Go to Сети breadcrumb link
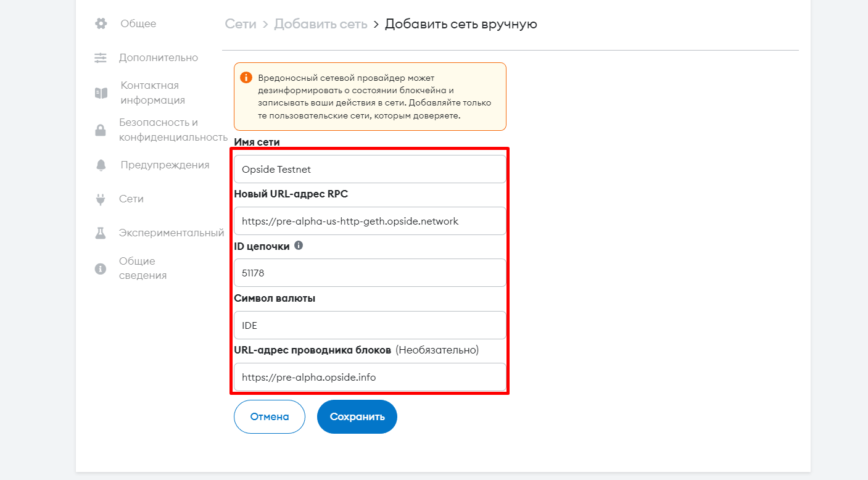This screenshot has width=868, height=480. click(241, 24)
